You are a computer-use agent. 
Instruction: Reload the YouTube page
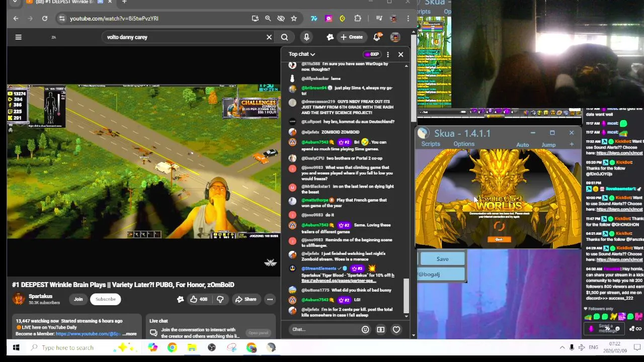click(x=45, y=19)
